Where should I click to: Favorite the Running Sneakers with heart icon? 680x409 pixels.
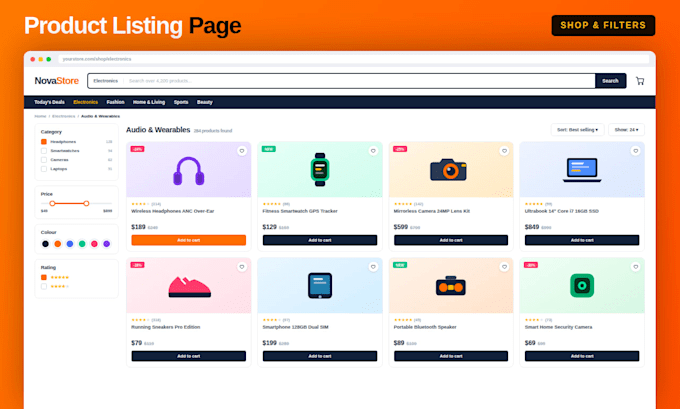pos(242,267)
